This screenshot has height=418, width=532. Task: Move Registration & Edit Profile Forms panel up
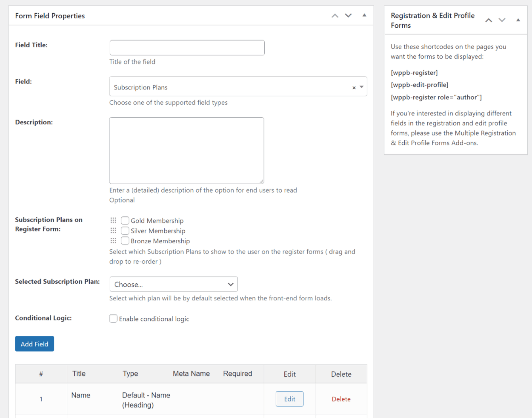coord(489,20)
